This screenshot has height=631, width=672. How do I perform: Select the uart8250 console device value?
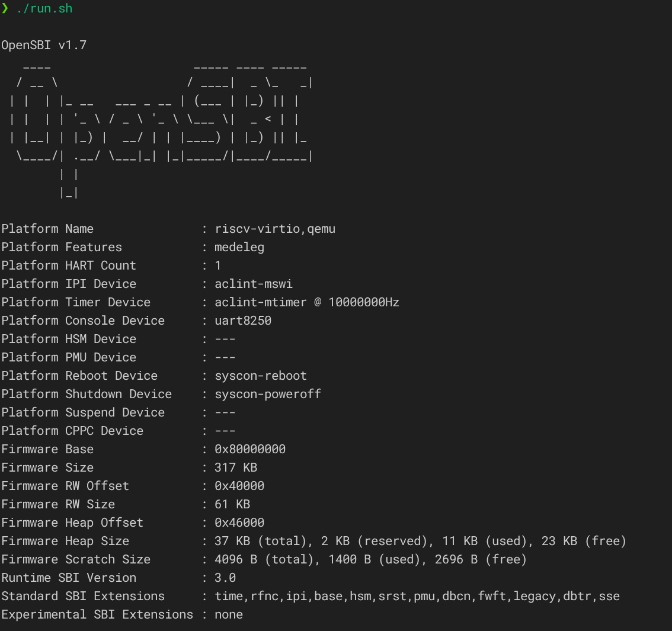point(243,321)
